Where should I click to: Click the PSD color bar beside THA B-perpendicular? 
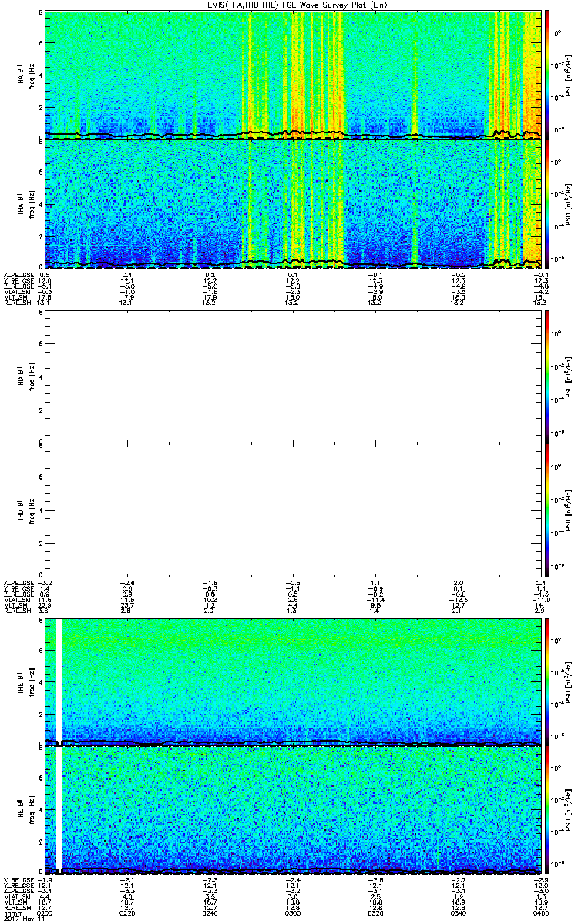coord(547,74)
